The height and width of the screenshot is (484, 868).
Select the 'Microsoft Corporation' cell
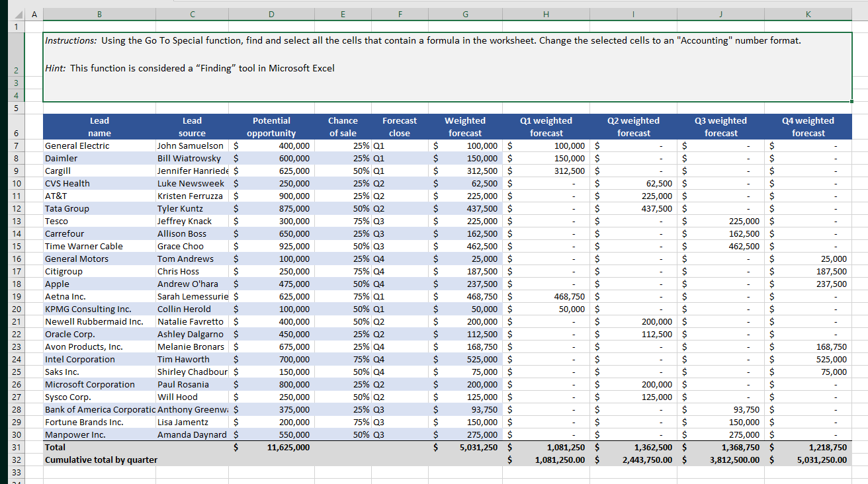[x=99, y=384]
